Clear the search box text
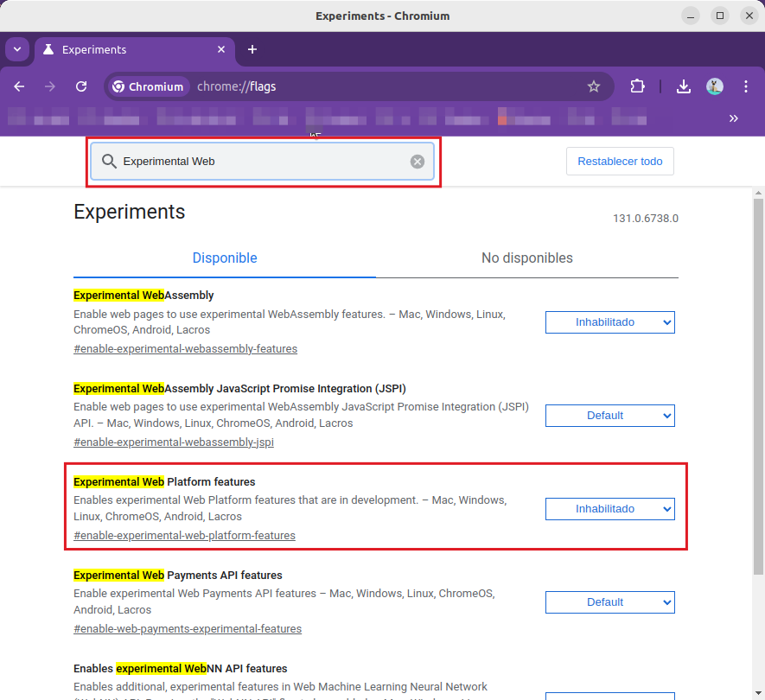The height and width of the screenshot is (700, 765). (418, 162)
